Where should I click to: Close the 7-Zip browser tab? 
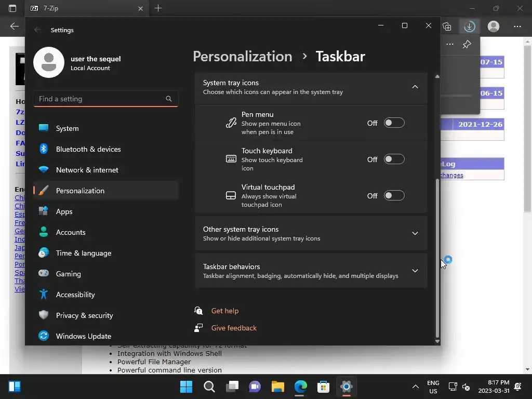pyautogui.click(x=140, y=8)
